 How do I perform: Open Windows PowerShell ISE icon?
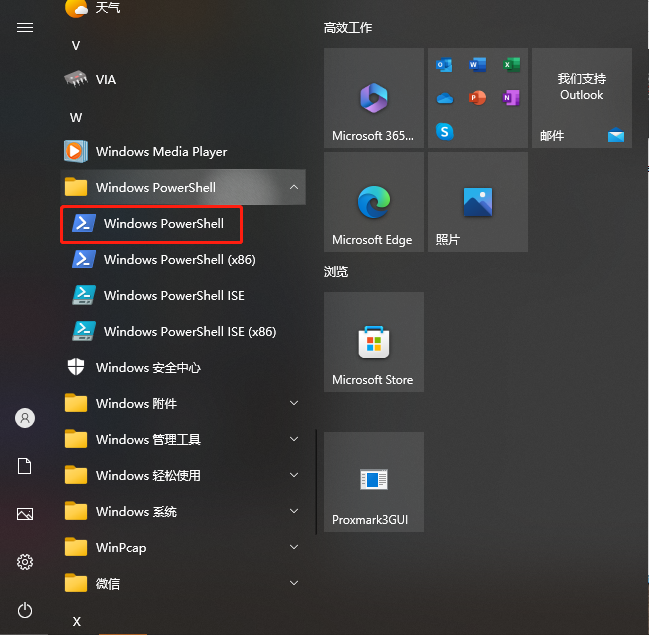84,296
